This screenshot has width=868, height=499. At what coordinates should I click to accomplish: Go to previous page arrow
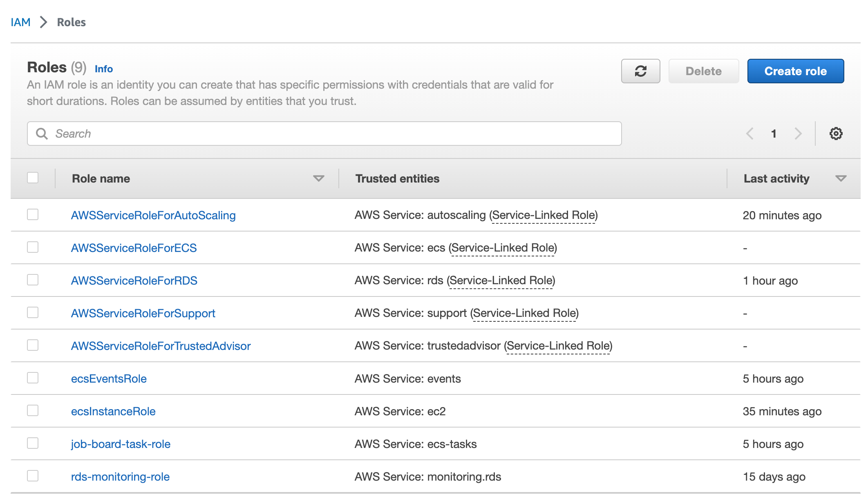point(749,134)
